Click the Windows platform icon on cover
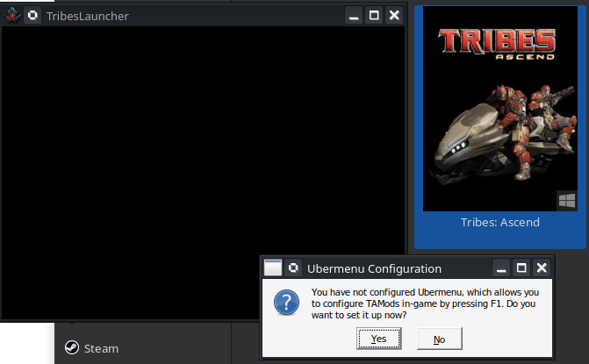 coord(567,200)
